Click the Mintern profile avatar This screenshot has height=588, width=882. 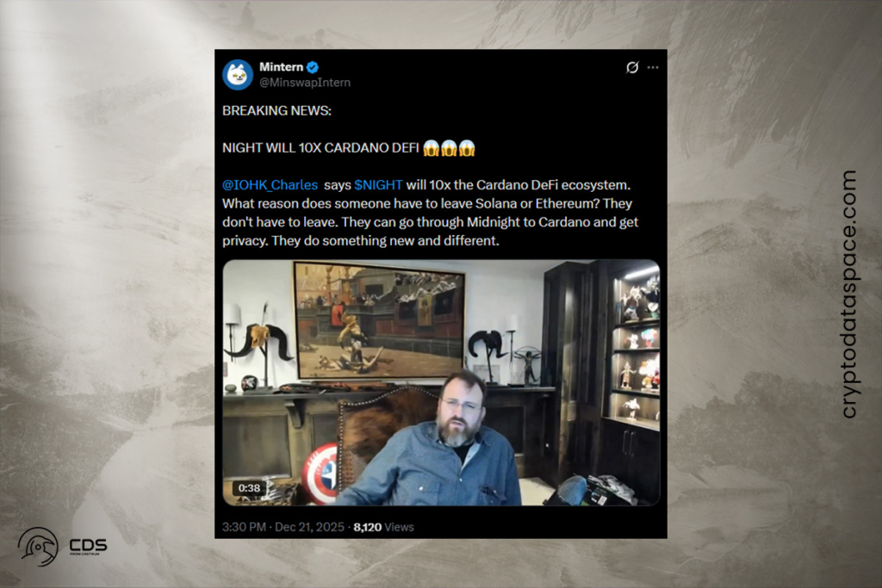(238, 75)
